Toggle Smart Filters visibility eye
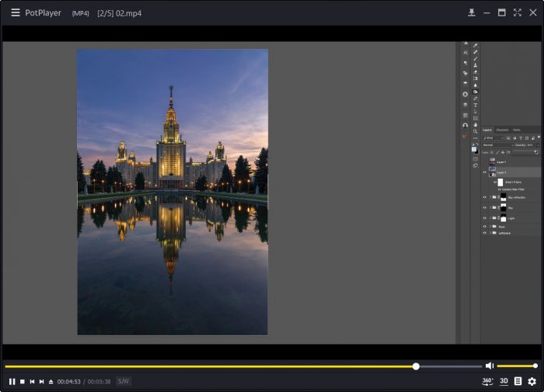Viewport: 544px width, 392px height. pyautogui.click(x=495, y=182)
